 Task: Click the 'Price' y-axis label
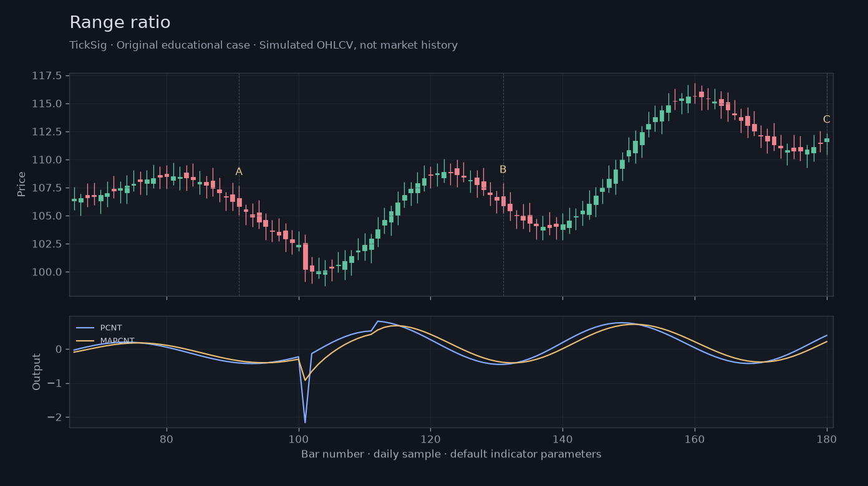[22, 184]
